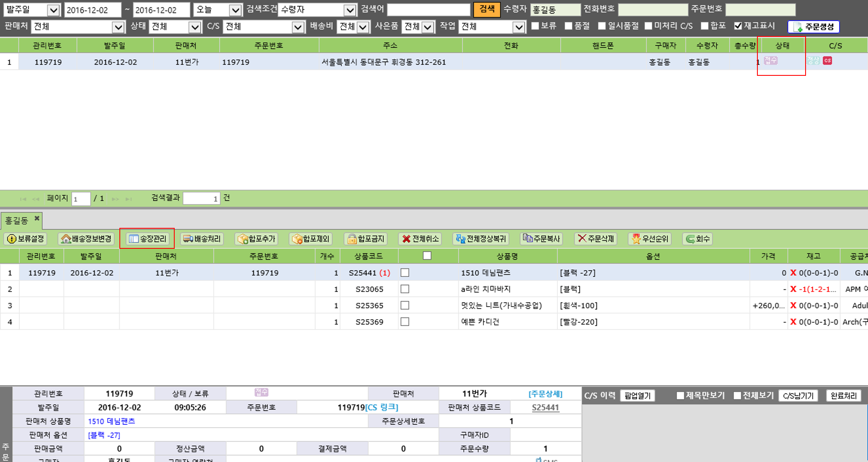Click the 주문삭제 delete order button

596,239
